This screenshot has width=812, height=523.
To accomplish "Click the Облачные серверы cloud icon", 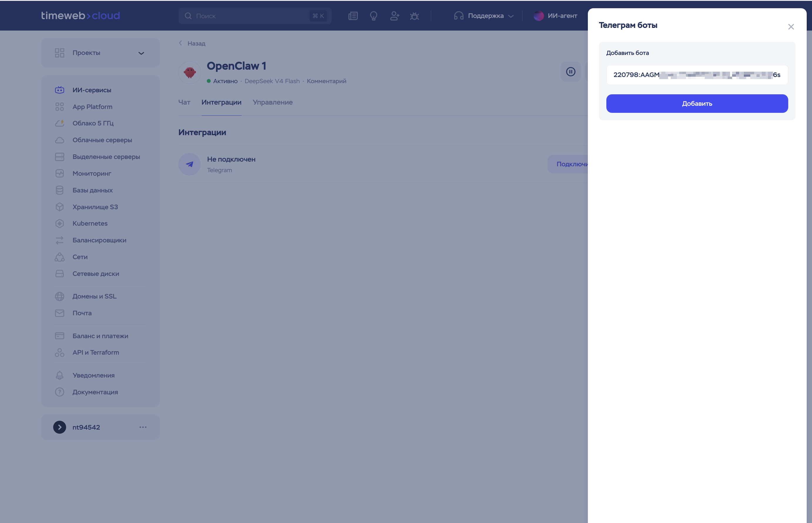I will 60,140.
